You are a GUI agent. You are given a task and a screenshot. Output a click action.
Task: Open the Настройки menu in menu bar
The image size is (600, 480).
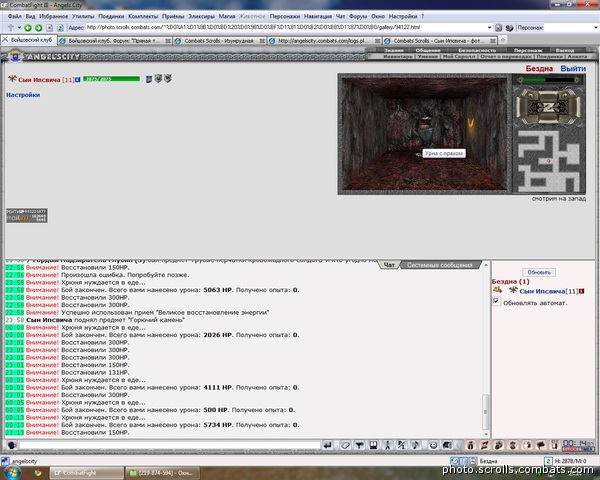pyautogui.click(x=403, y=16)
